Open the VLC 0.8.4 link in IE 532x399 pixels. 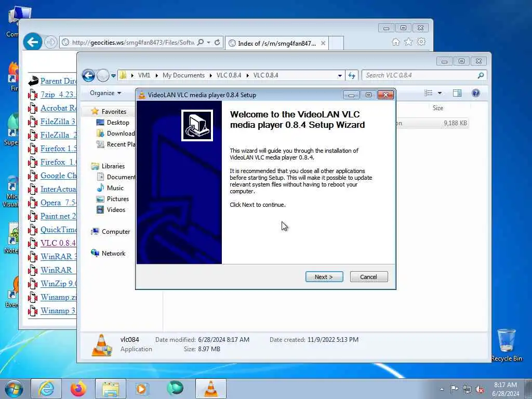coord(58,243)
